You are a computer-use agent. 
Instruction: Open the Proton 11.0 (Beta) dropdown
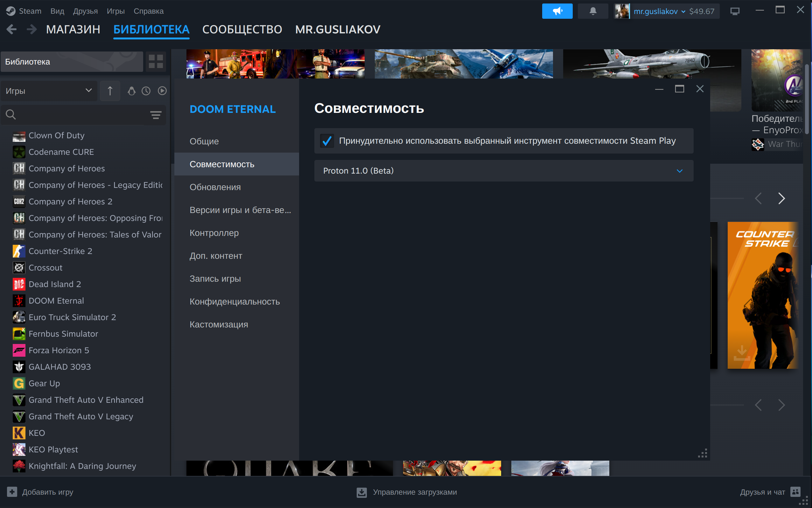[x=503, y=171]
